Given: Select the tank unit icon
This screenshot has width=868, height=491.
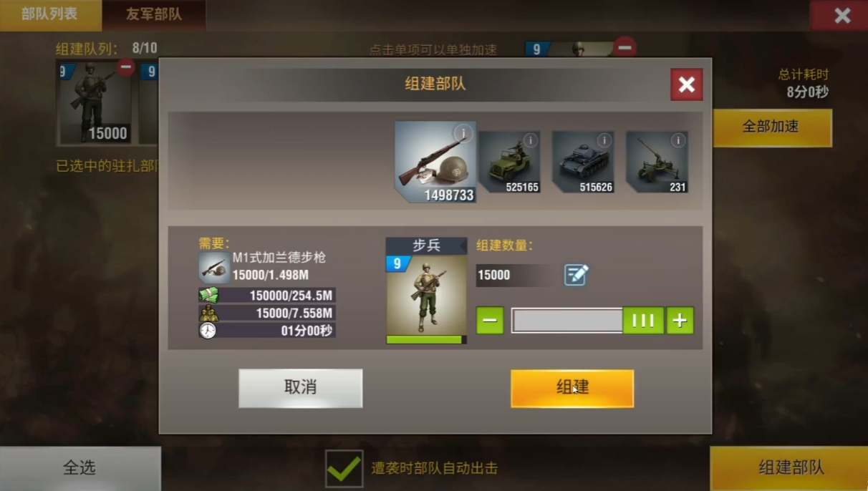Looking at the screenshot, I should (x=583, y=162).
